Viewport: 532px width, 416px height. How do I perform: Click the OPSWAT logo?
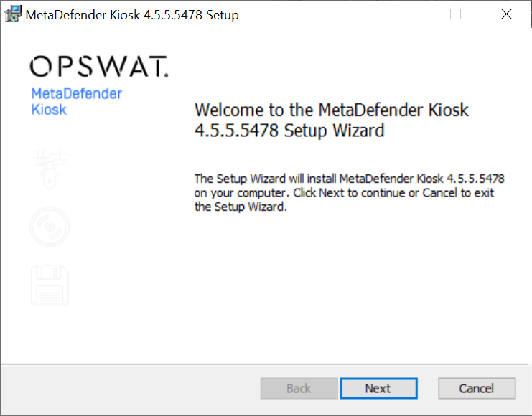(99, 67)
